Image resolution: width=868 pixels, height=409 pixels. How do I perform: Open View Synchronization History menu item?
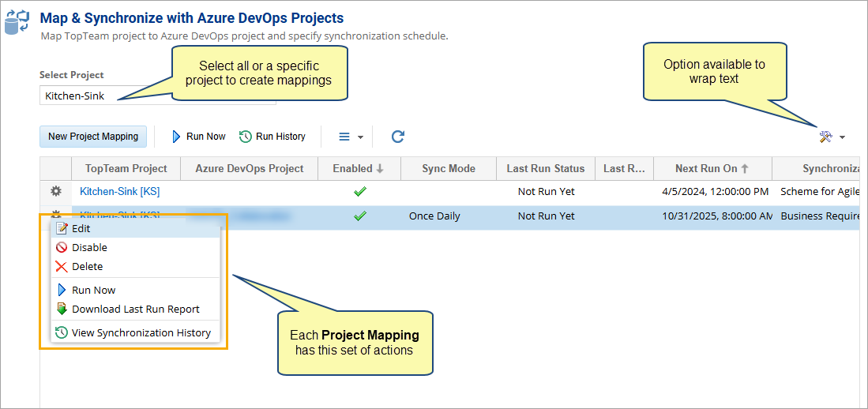pos(141,332)
